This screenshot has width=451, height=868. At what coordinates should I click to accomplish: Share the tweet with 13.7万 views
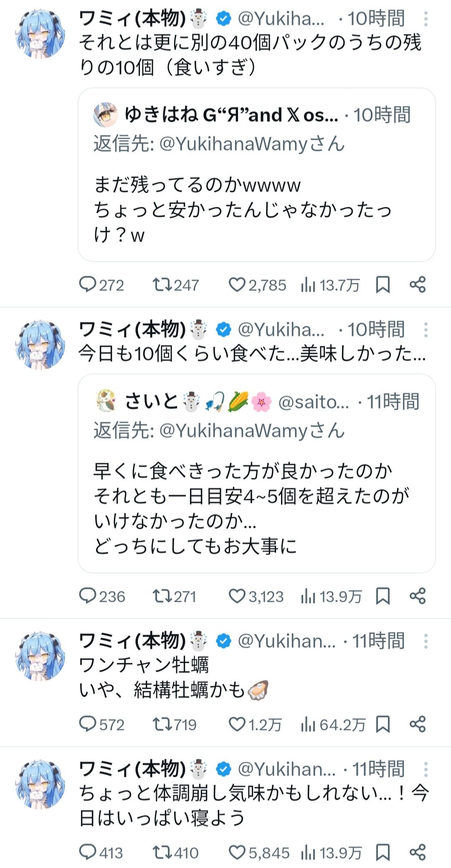(418, 285)
